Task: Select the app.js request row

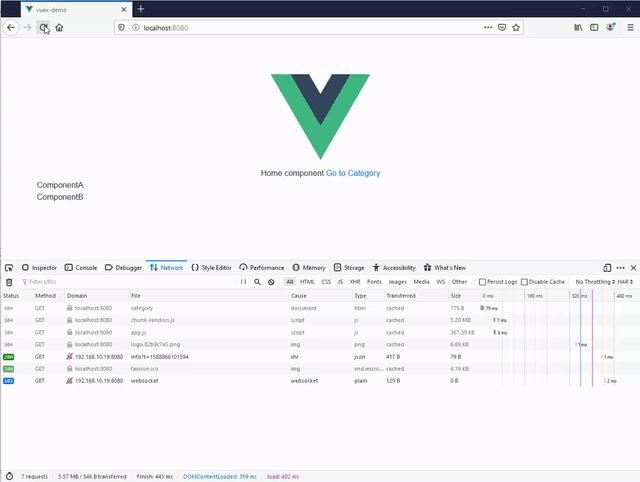Action: pos(320,333)
